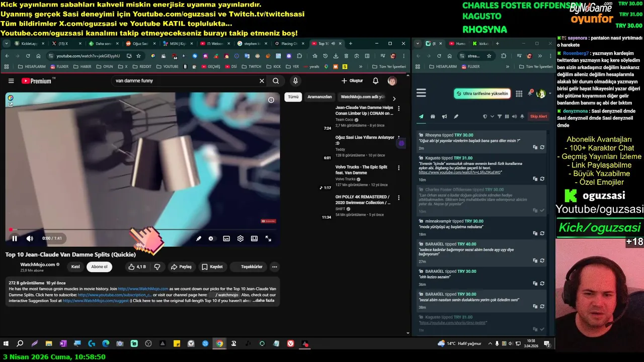This screenshot has width=644, height=362.
Task: Reload the YouTube browser page
Action: 28,56
